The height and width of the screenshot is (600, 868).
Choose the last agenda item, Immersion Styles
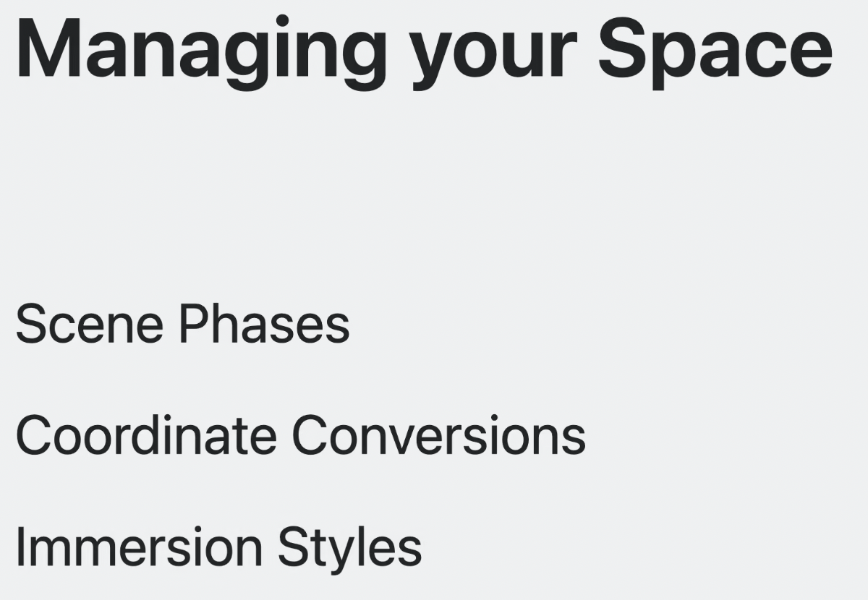(x=218, y=547)
